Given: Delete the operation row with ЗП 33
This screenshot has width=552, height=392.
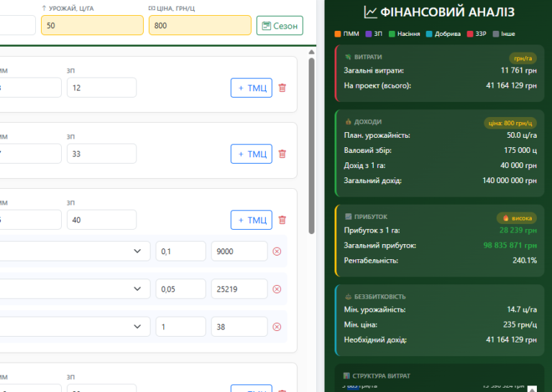Looking at the screenshot, I should [282, 154].
